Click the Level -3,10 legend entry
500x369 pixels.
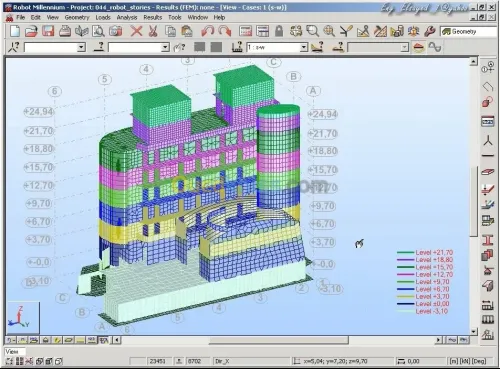(423, 311)
